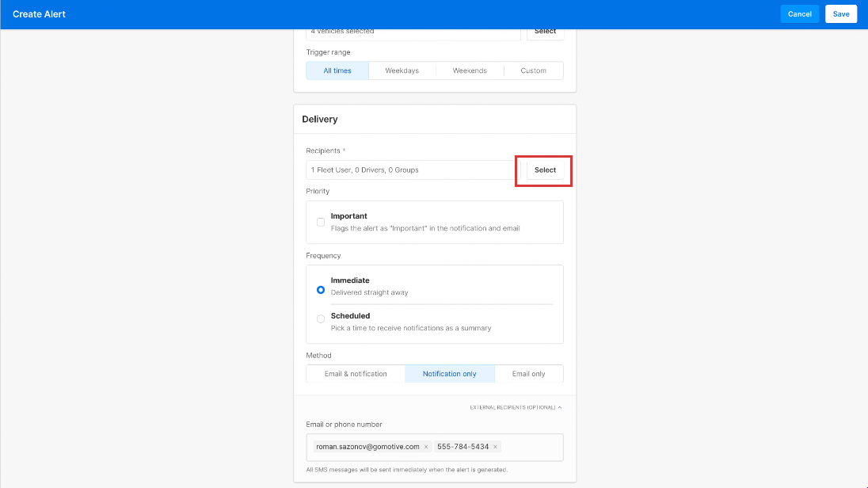The height and width of the screenshot is (488, 868).
Task: Select the All times trigger range
Action: coord(337,71)
